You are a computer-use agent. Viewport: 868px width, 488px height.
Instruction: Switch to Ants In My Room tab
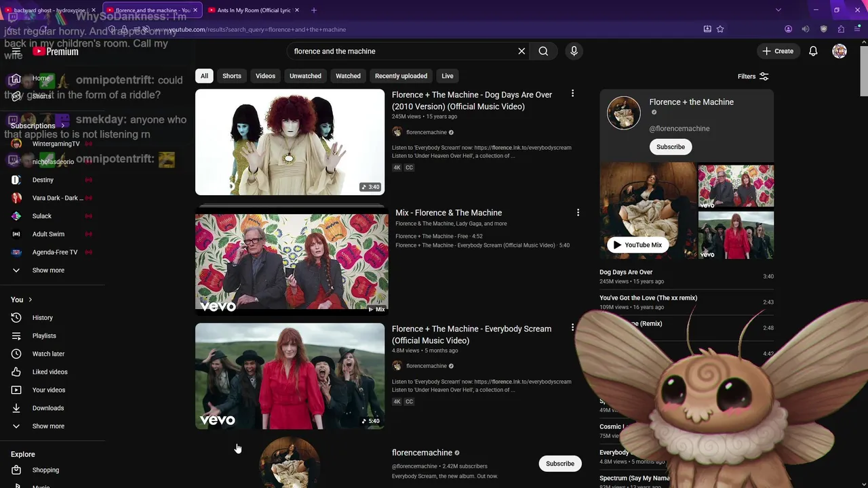pyautogui.click(x=254, y=10)
